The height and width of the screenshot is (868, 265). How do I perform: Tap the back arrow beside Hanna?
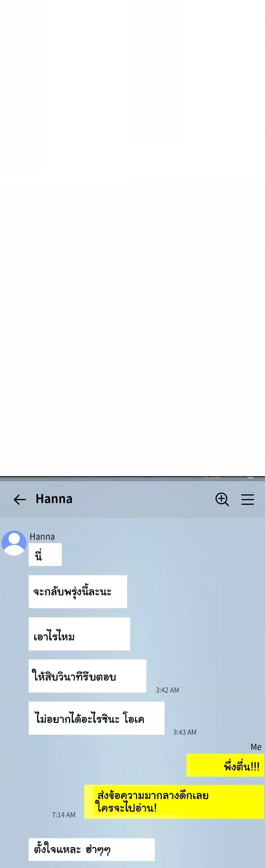20,499
